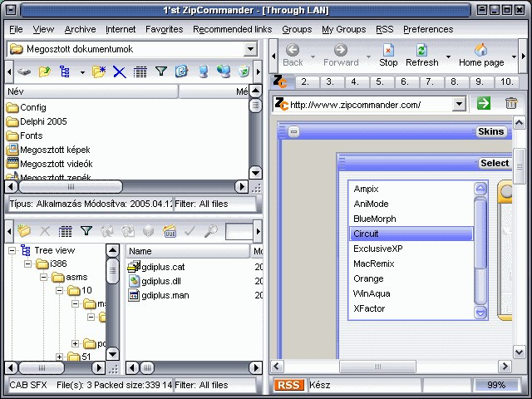Click the blue X delete icon
532x399 pixels.
point(120,72)
